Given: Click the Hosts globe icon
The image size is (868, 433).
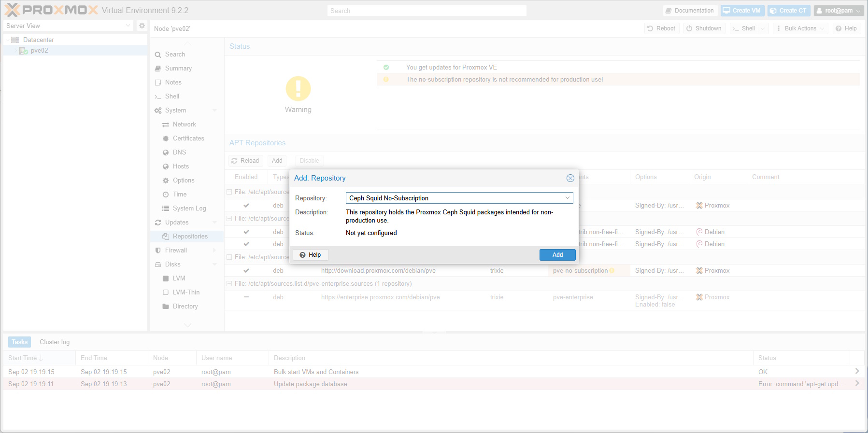Looking at the screenshot, I should point(166,167).
